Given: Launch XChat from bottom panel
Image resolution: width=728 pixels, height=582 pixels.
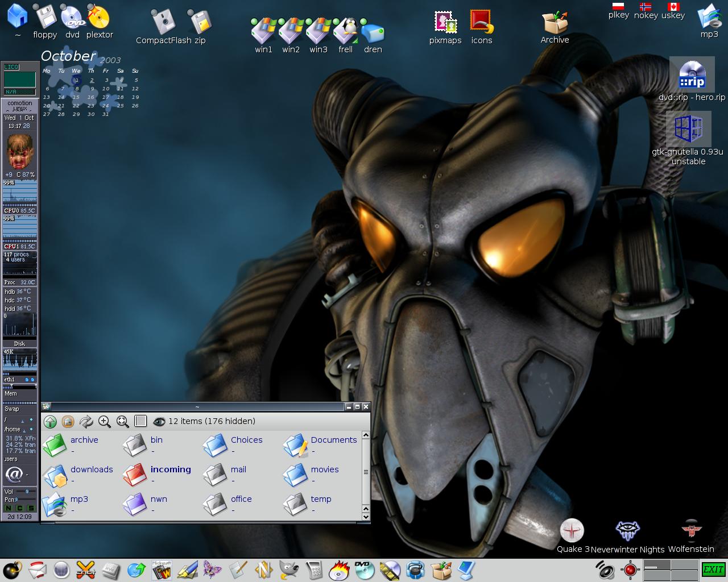Looking at the screenshot, I should click(86, 569).
